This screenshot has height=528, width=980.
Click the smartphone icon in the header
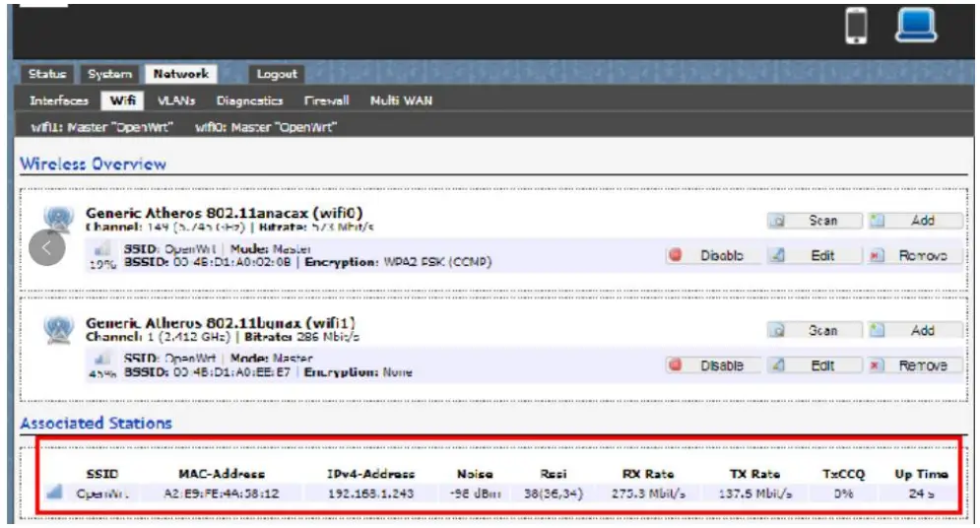click(x=856, y=26)
